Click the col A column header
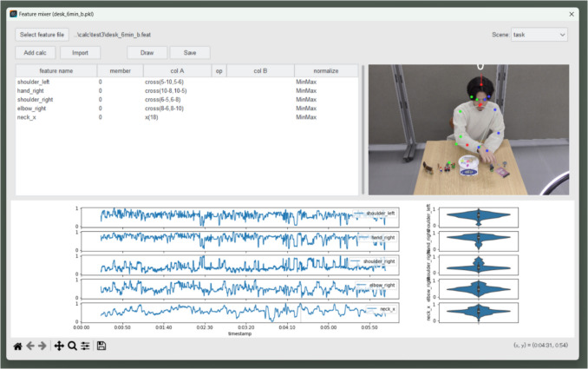 177,70
